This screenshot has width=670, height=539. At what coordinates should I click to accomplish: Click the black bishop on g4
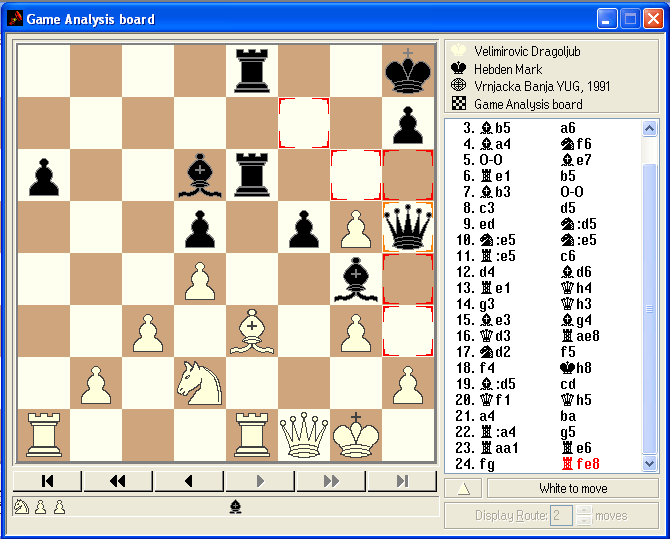point(356,279)
